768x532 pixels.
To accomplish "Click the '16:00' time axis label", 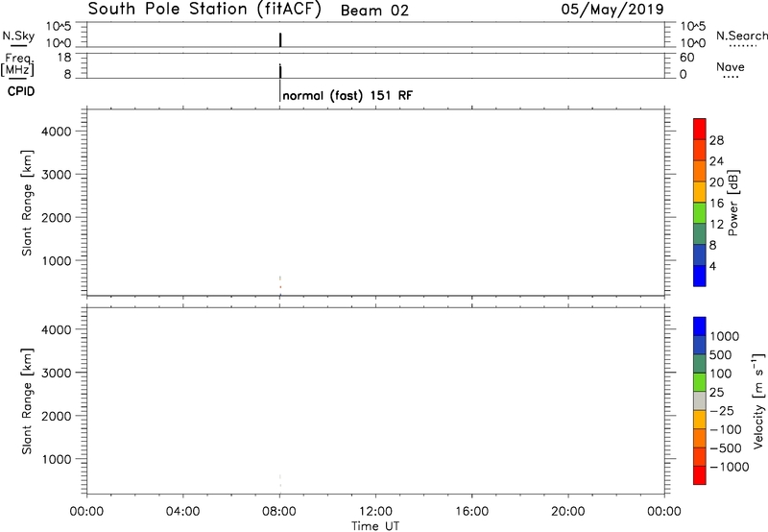I will coord(471,512).
